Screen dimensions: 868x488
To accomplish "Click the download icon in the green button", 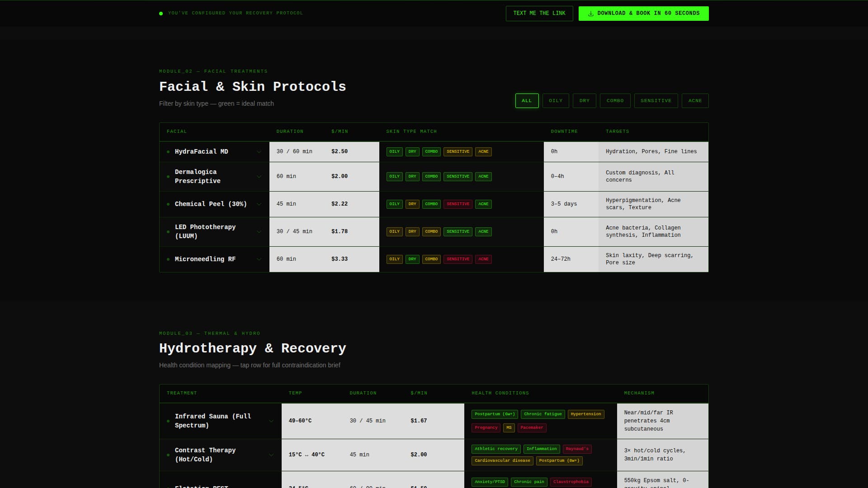I will [x=590, y=14].
